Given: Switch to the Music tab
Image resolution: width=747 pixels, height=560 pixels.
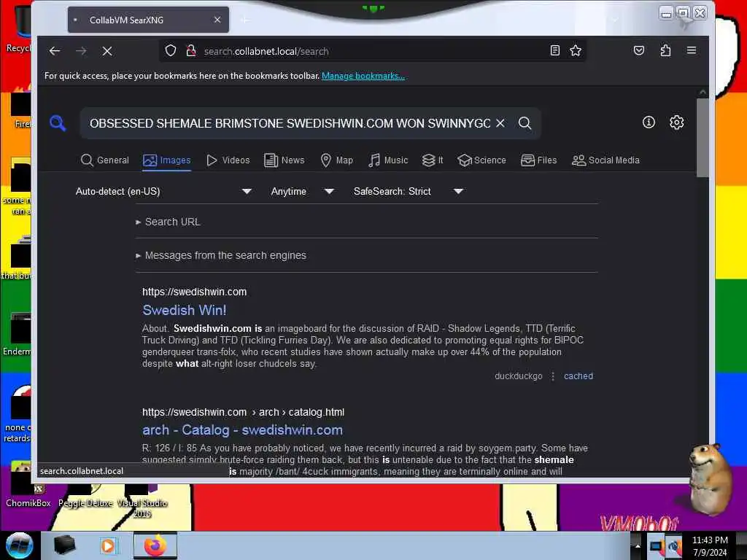Looking at the screenshot, I should [x=388, y=160].
